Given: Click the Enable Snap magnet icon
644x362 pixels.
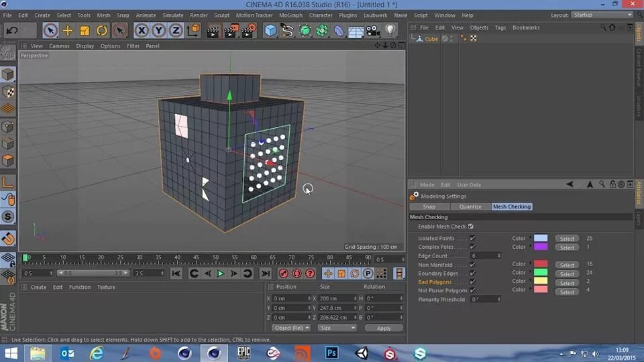Looking at the screenshot, I should point(8,238).
